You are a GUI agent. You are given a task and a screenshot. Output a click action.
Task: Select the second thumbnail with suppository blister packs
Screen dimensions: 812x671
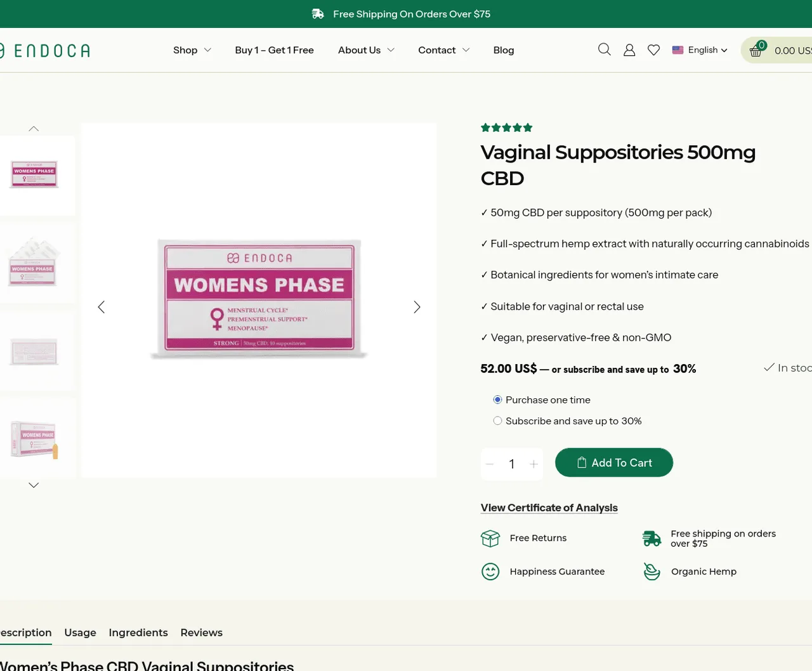click(34, 263)
